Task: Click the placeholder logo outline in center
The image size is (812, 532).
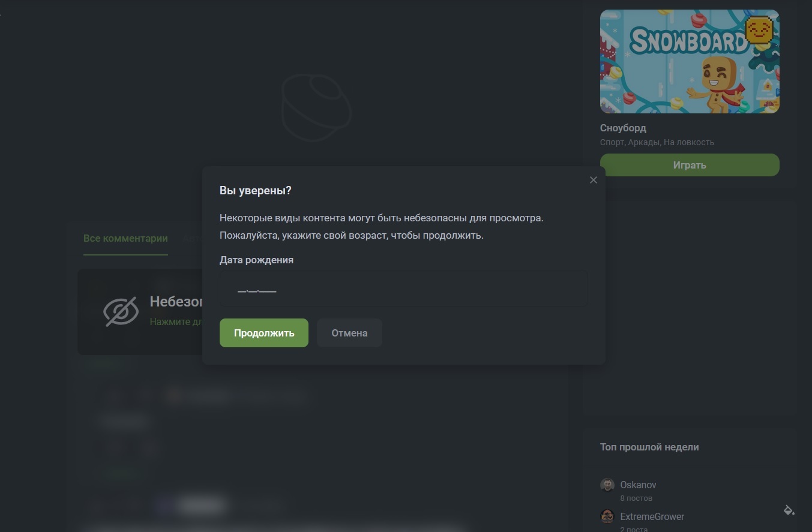Action: 316,108
